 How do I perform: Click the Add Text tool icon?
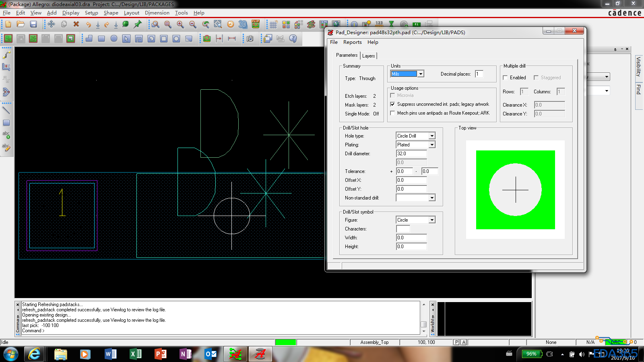[x=6, y=135]
